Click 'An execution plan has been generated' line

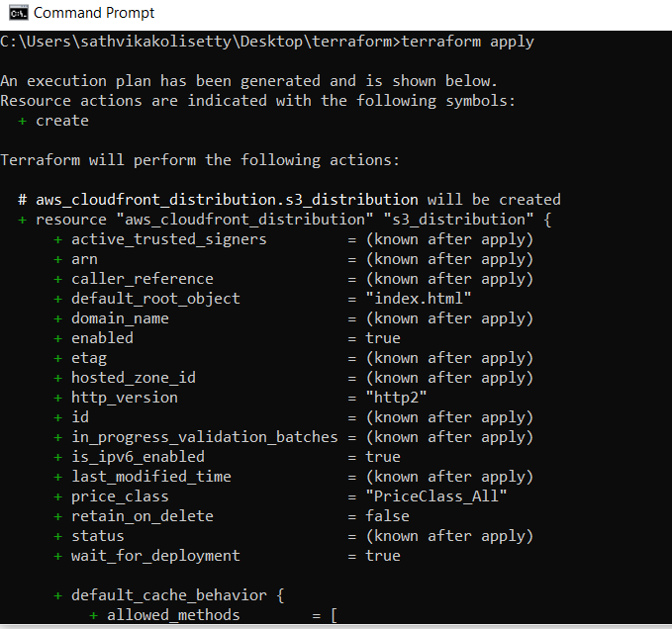coord(249,81)
